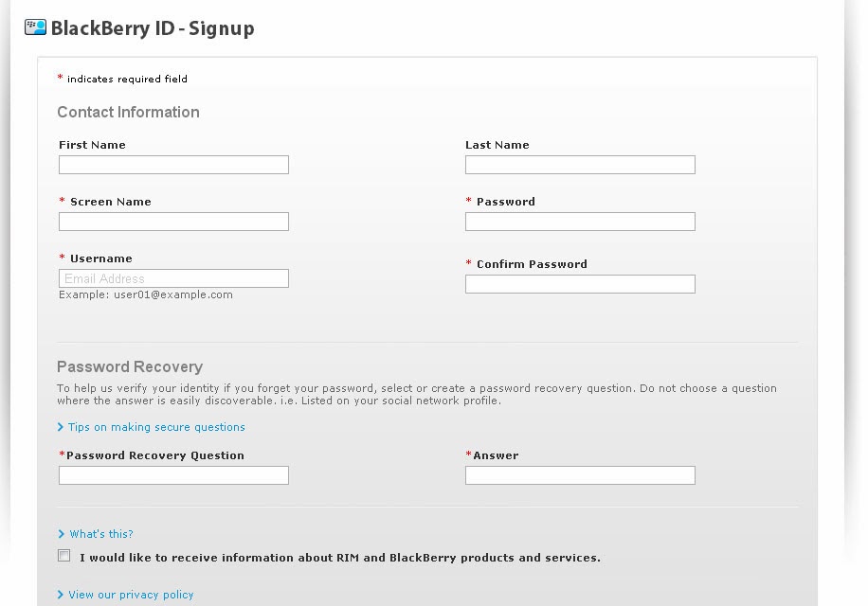Image resolution: width=868 pixels, height=606 pixels.
Task: Click the Password Recovery section heading
Action: pos(130,367)
